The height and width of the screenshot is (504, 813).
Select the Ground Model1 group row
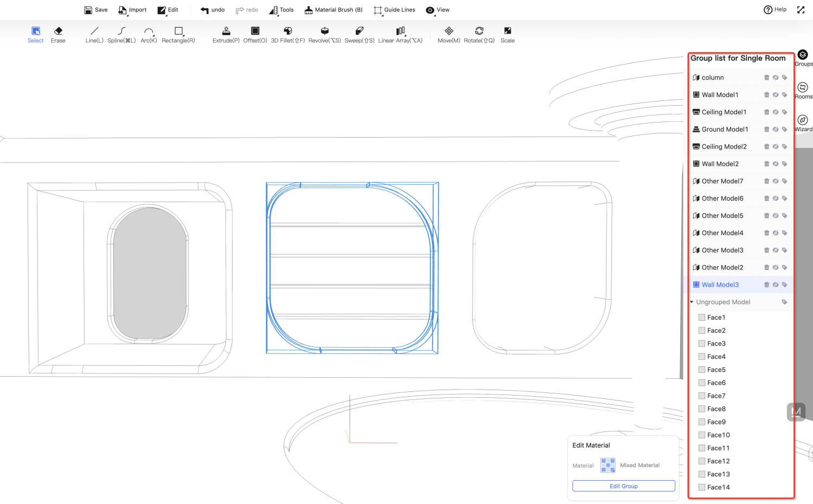[x=740, y=130]
